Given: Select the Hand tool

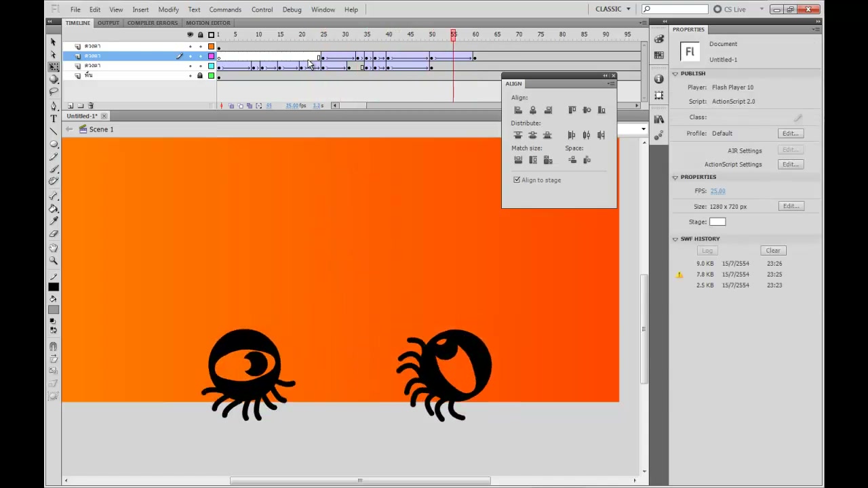Looking at the screenshot, I should 54,249.
